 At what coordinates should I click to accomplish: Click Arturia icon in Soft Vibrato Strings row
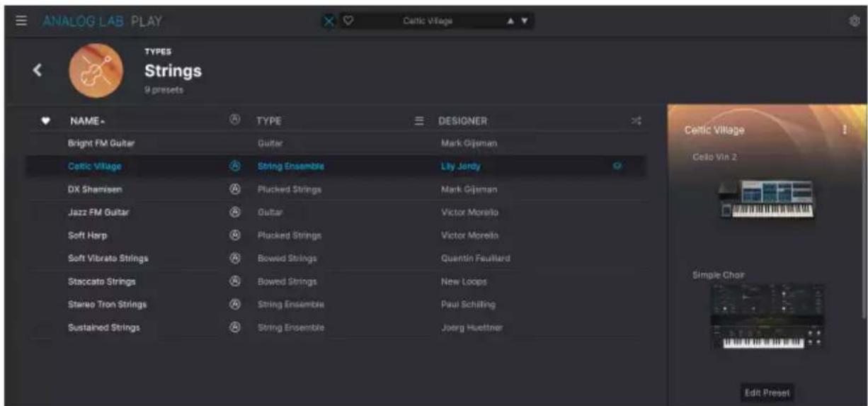coord(236,259)
